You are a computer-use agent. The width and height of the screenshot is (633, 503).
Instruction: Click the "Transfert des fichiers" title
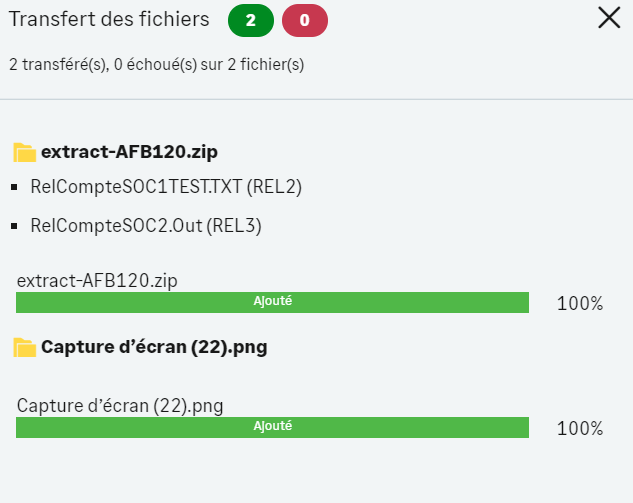click(109, 19)
